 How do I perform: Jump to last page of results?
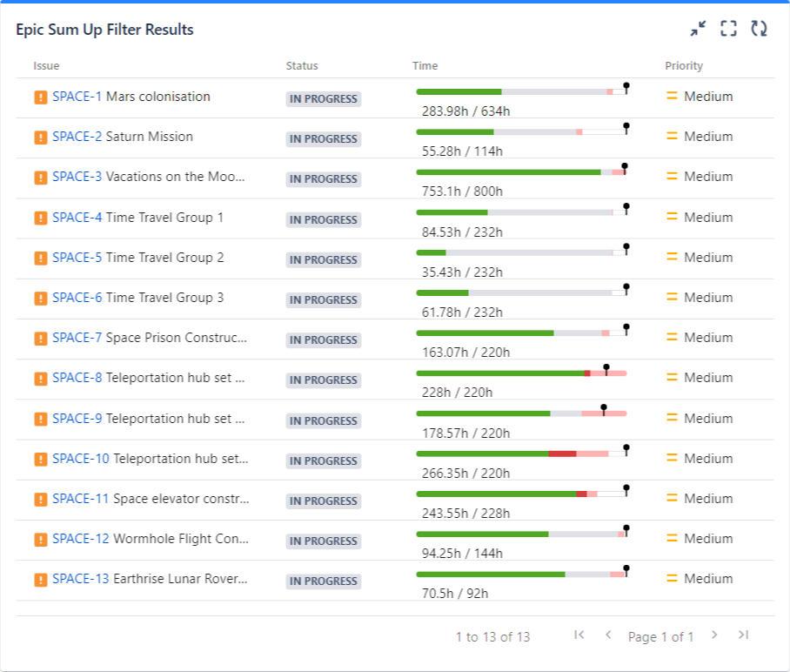pos(743,635)
